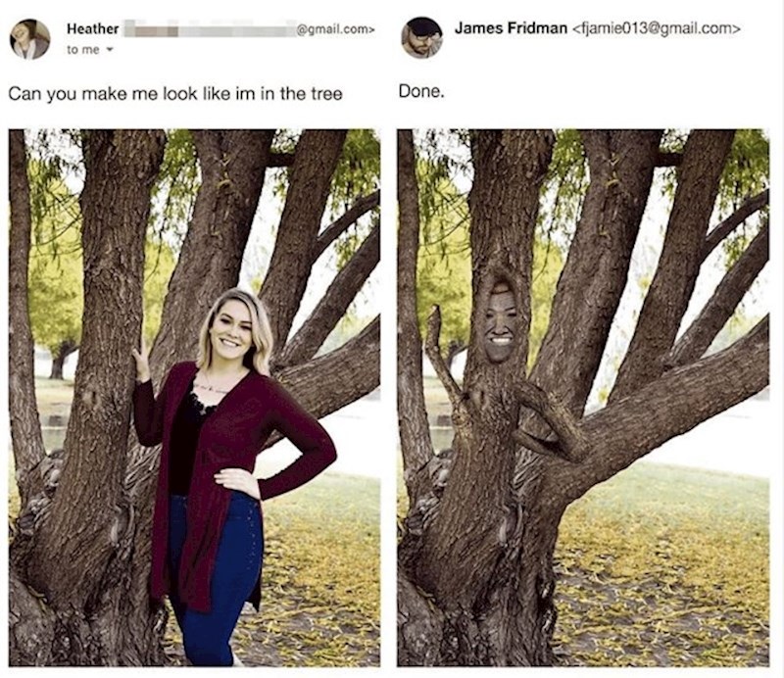This screenshot has height=678, width=784.
Task: Click the blurred part of Heather's email address
Action: pos(210,28)
